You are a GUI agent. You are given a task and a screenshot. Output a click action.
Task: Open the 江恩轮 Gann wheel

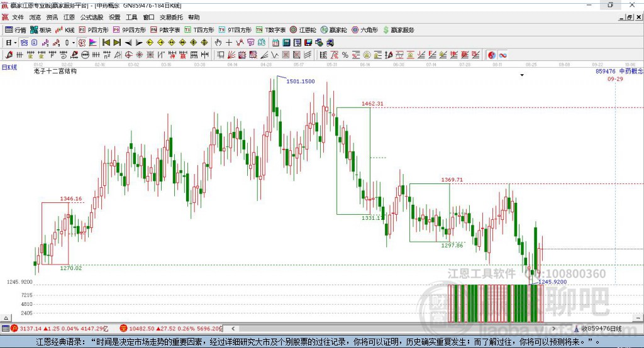[x=303, y=30]
